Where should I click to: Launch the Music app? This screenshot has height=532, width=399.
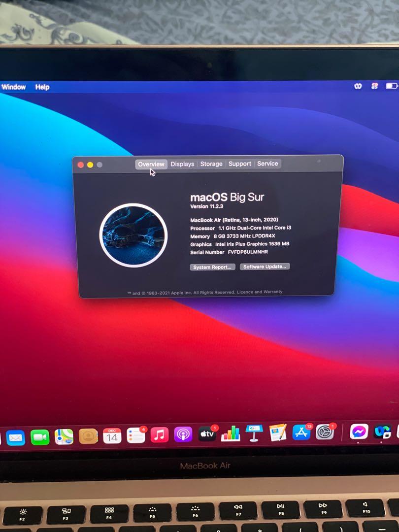[x=159, y=435]
